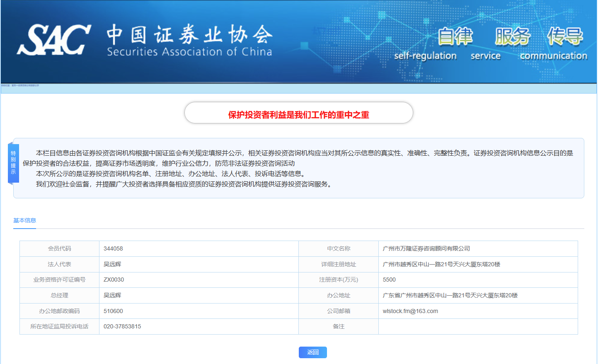
Task: Click the red 保护投资者利益 slogan banner
Action: pos(298,115)
